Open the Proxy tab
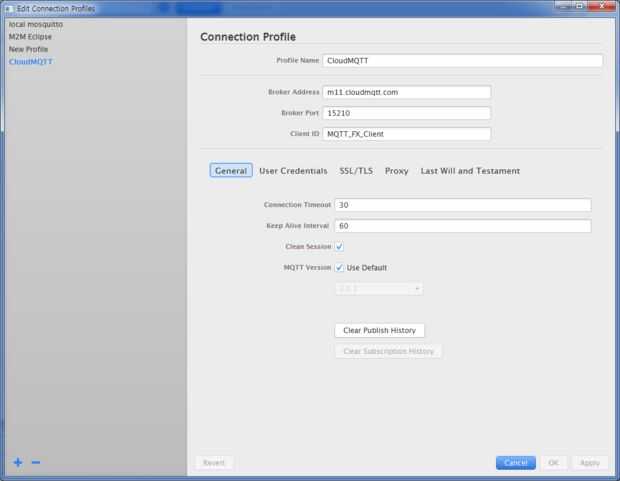Screen dimensions: 620x481 pos(396,171)
